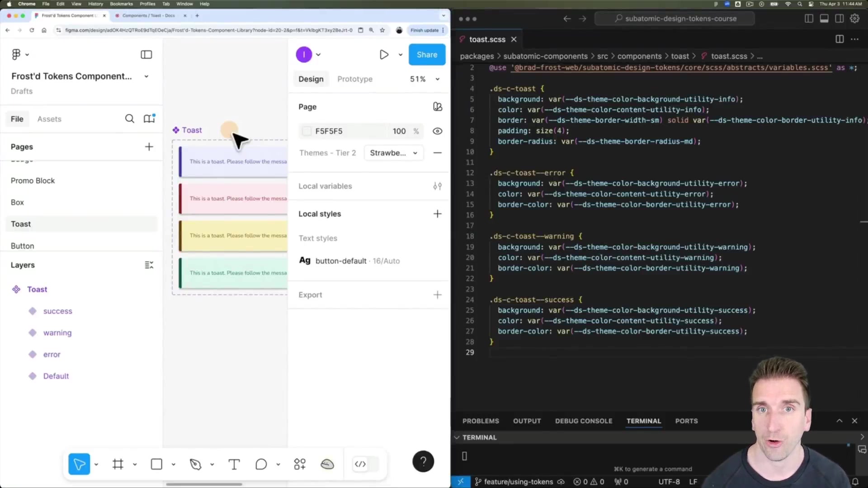868x488 pixels.
Task: Open the Promo Block page
Action: coord(33,181)
